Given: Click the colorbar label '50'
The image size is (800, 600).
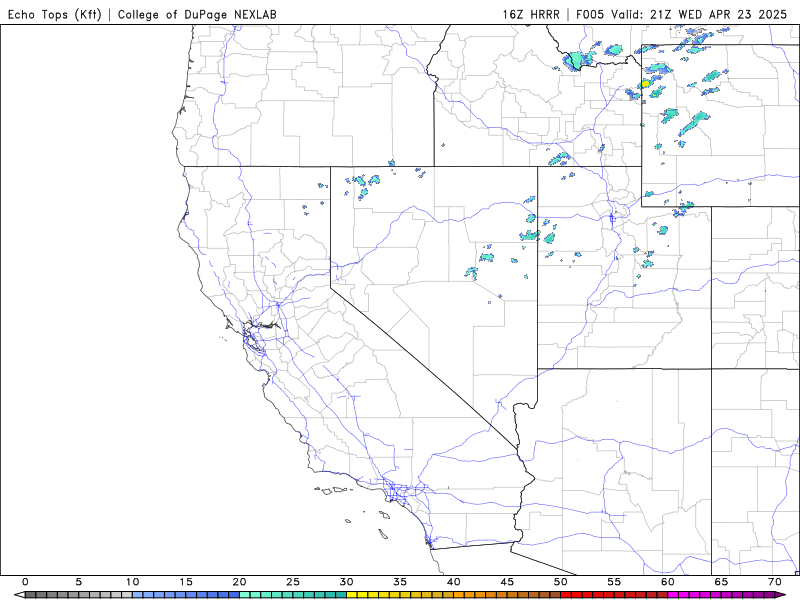Looking at the screenshot, I should click(561, 582).
